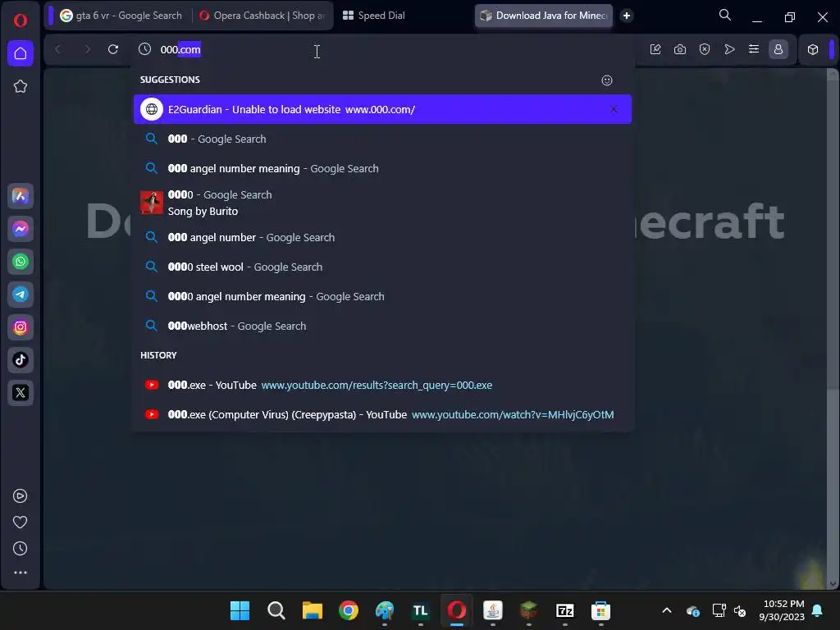Open Messenger in the sidebar
This screenshot has height=630, width=840.
(21, 230)
